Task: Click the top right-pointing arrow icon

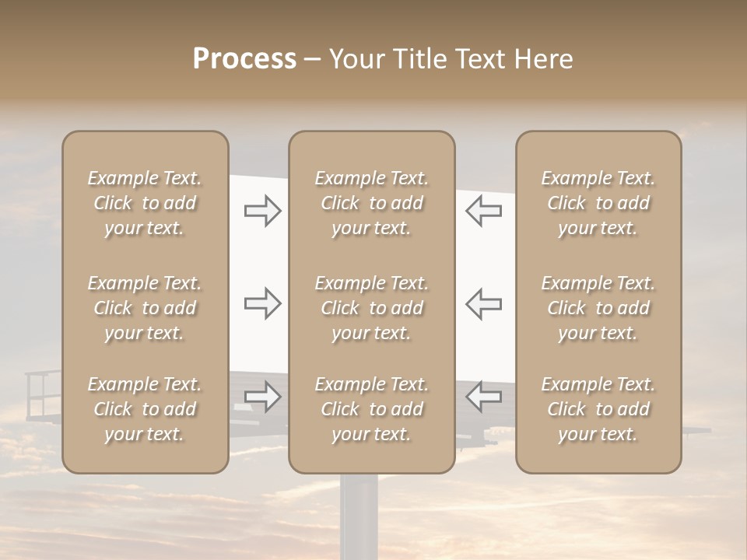Action: tap(262, 211)
